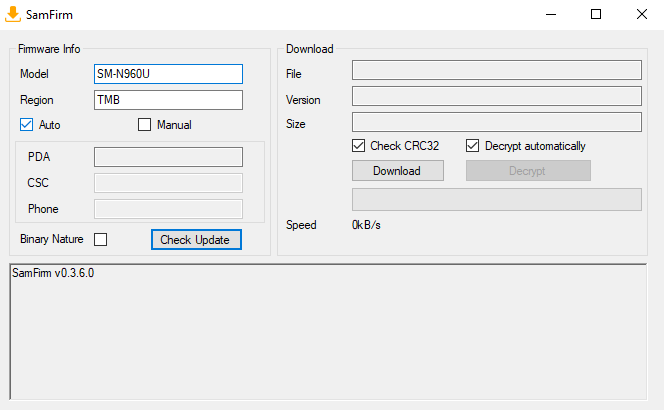Click the Size field in Download group
The height and width of the screenshot is (410, 664).
click(x=497, y=122)
